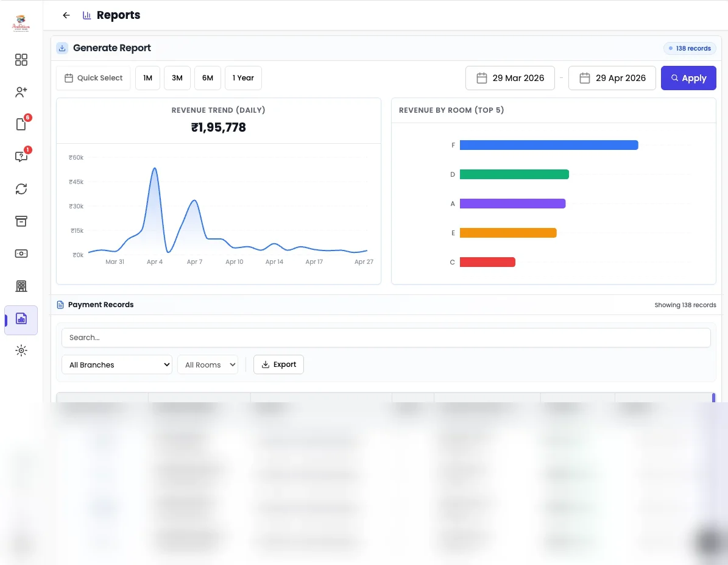The width and height of the screenshot is (728, 565).
Task: Click the bar chart icon beside Reports title
Action: [87, 15]
